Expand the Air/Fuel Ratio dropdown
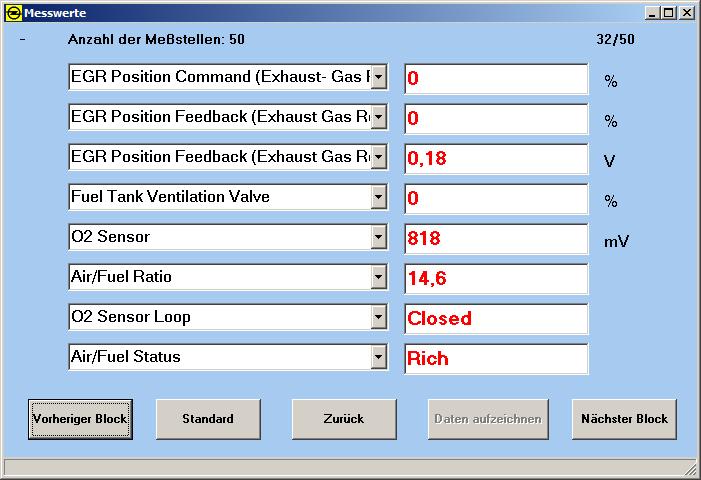This screenshot has width=701, height=480. pyautogui.click(x=378, y=277)
